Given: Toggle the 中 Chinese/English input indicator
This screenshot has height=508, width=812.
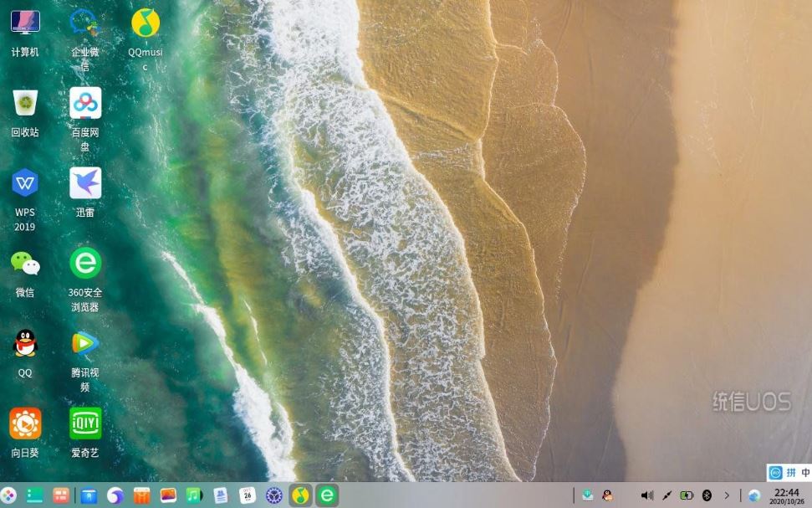Looking at the screenshot, I should pyautogui.click(x=806, y=472).
